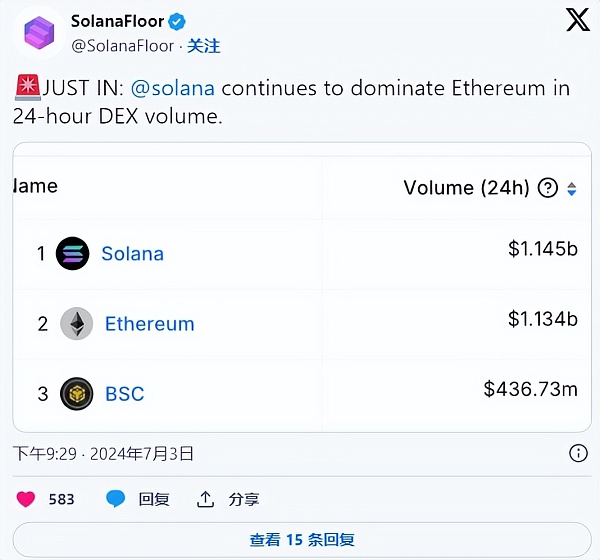Click the Solana logo icon
This screenshot has height=560, width=600.
(x=73, y=254)
